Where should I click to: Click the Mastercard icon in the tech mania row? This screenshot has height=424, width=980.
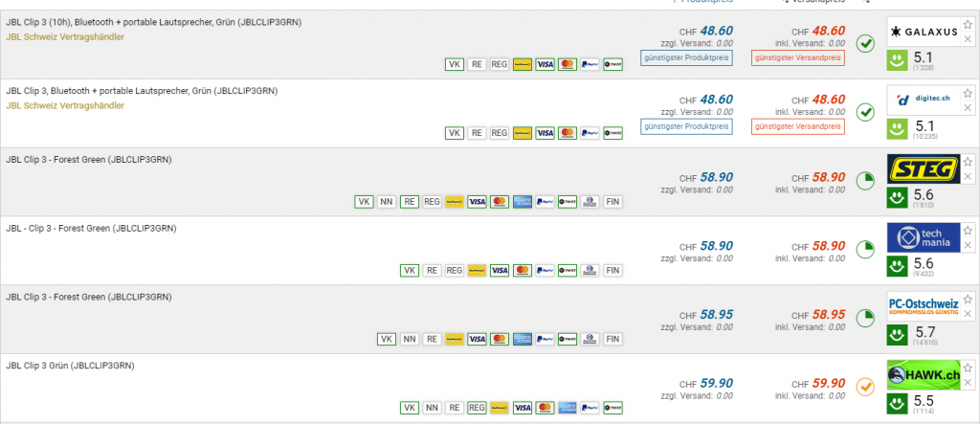(522, 271)
